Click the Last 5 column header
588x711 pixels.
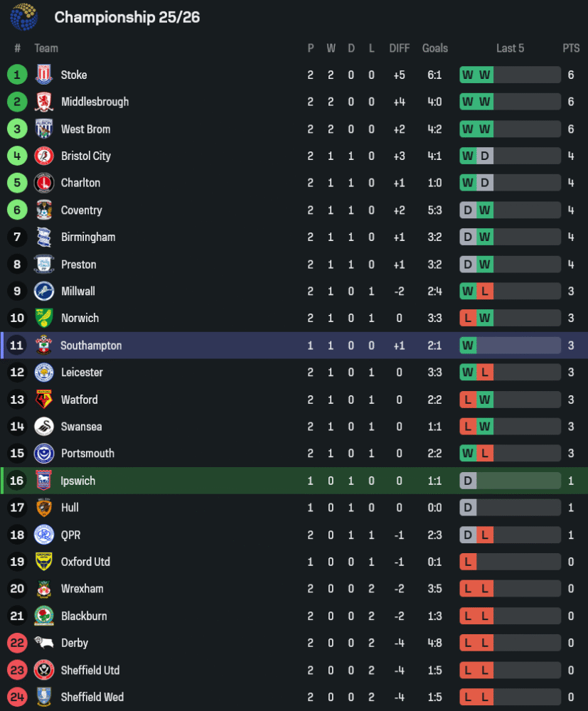tap(510, 48)
